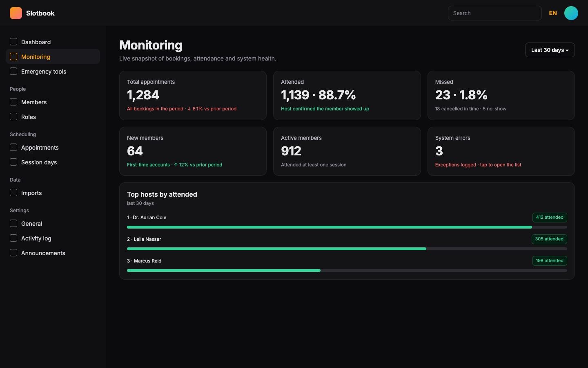Click the Emergency tools sidebar icon
The width and height of the screenshot is (588, 368).
point(13,71)
